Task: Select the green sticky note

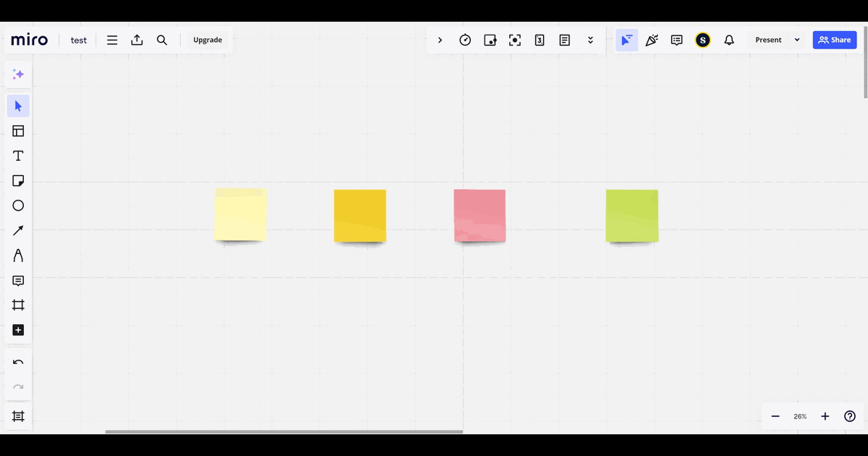Action: 632,216
